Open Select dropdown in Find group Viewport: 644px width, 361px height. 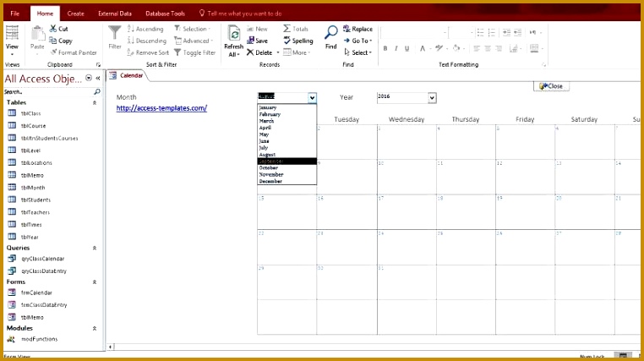[357, 52]
